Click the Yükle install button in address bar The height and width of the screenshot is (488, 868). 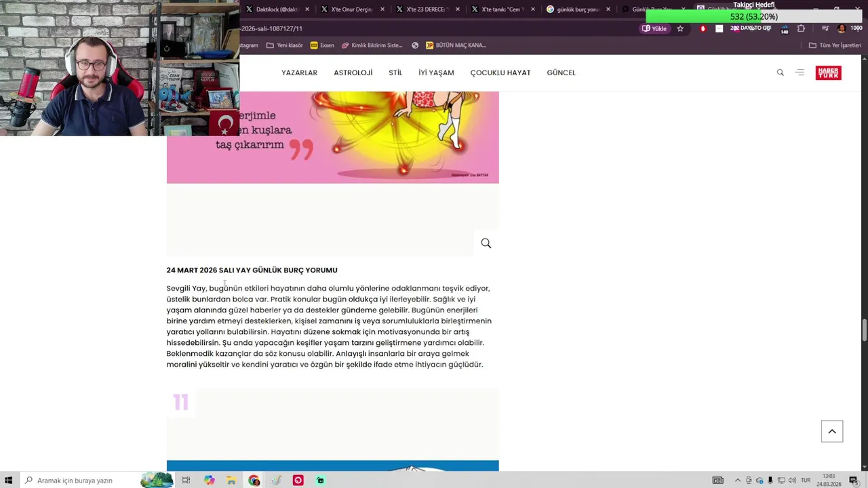point(654,28)
